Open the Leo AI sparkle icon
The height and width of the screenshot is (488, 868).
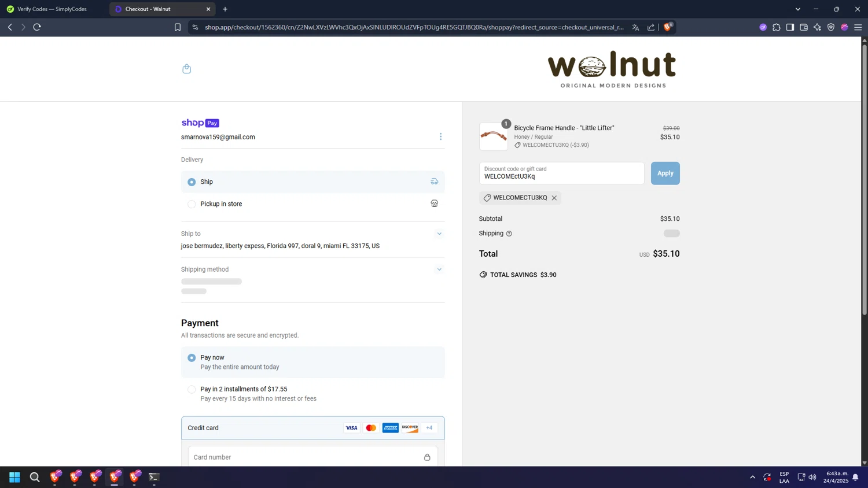[817, 27]
